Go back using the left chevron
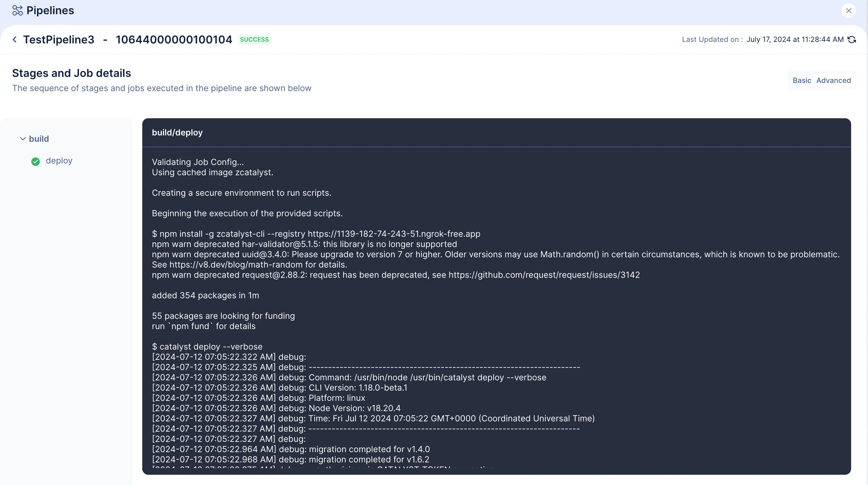Image resolution: width=868 pixels, height=485 pixels. tap(14, 40)
